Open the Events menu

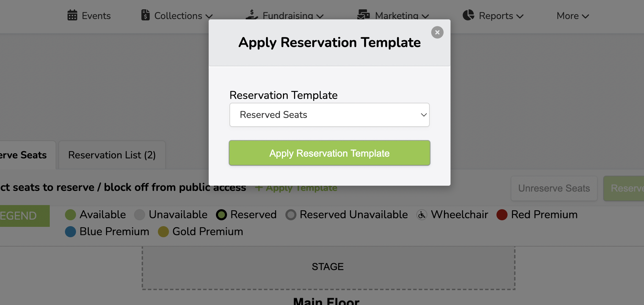pyautogui.click(x=89, y=16)
